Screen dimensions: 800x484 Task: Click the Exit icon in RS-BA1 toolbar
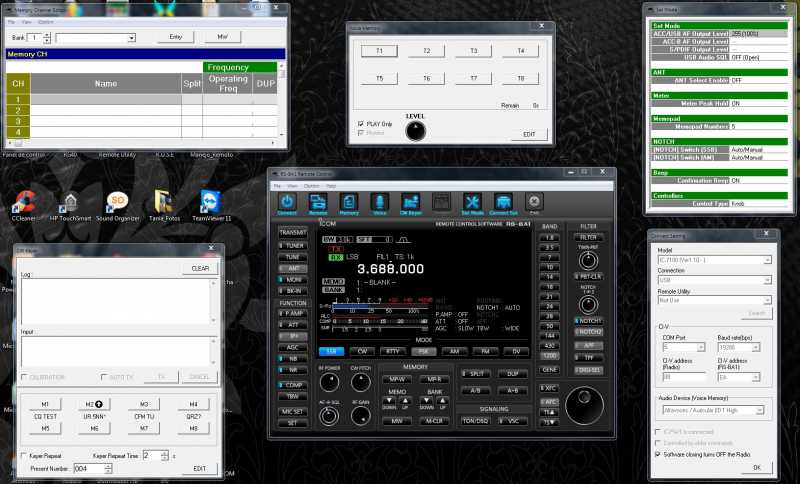click(x=534, y=202)
